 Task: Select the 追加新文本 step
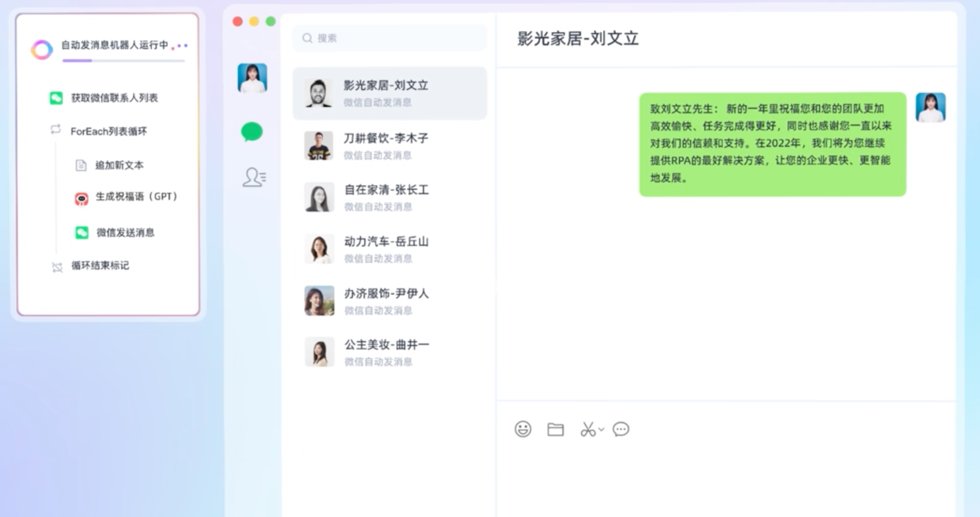point(120,165)
